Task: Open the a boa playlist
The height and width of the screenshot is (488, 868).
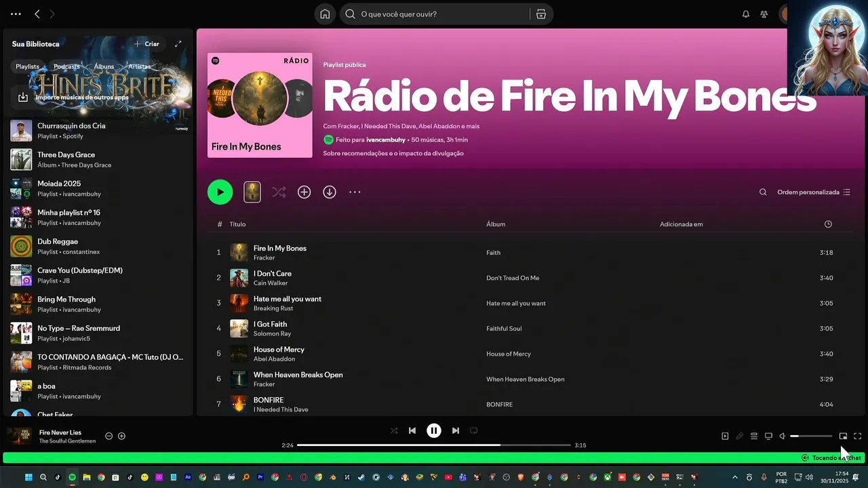Action: [x=98, y=391]
